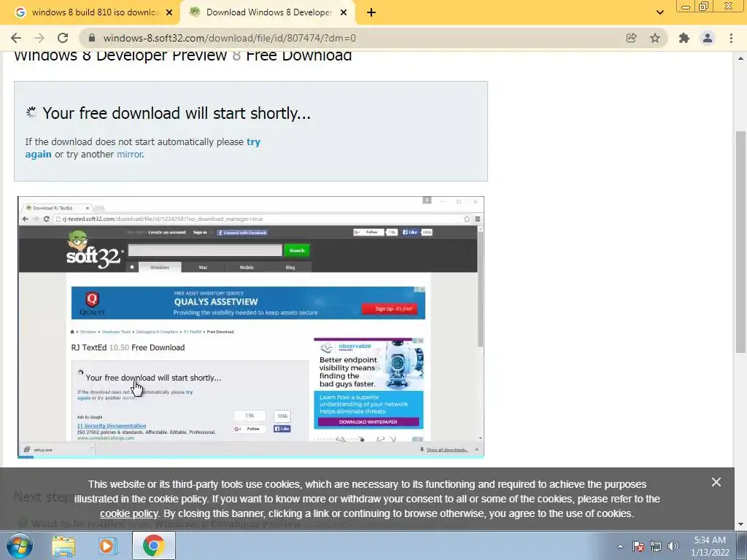Screen dimensions: 747x560
Task: Open volume speaker tray icon
Action: (673, 546)
